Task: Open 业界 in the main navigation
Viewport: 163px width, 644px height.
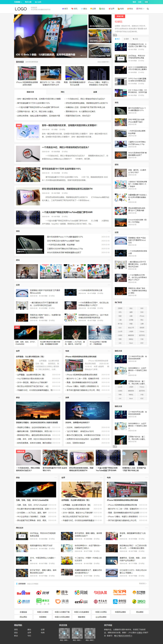Action: (x=111, y=9)
